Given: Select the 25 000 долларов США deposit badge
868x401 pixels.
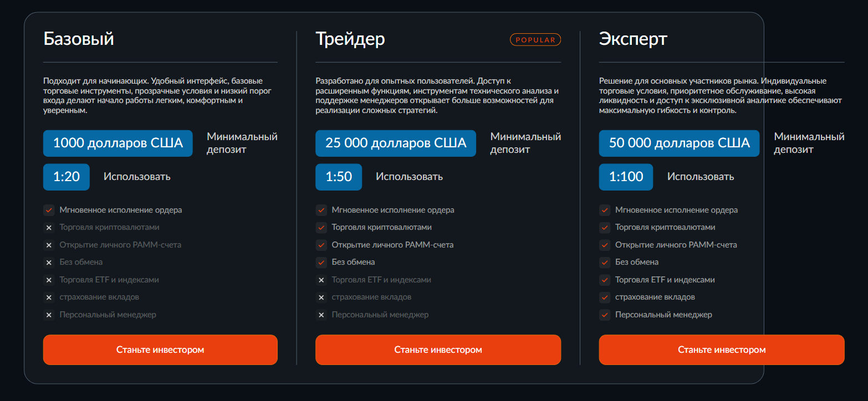Looking at the screenshot, I should tap(396, 143).
